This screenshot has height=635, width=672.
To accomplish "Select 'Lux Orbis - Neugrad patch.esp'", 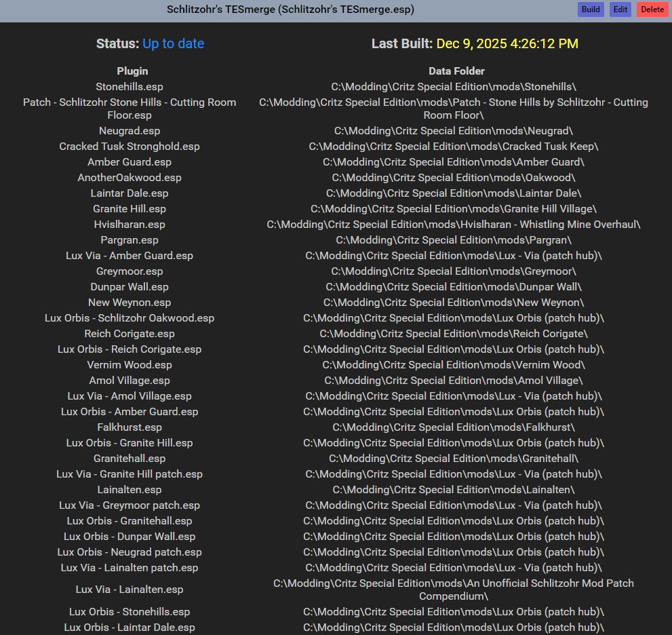I will 130,552.
